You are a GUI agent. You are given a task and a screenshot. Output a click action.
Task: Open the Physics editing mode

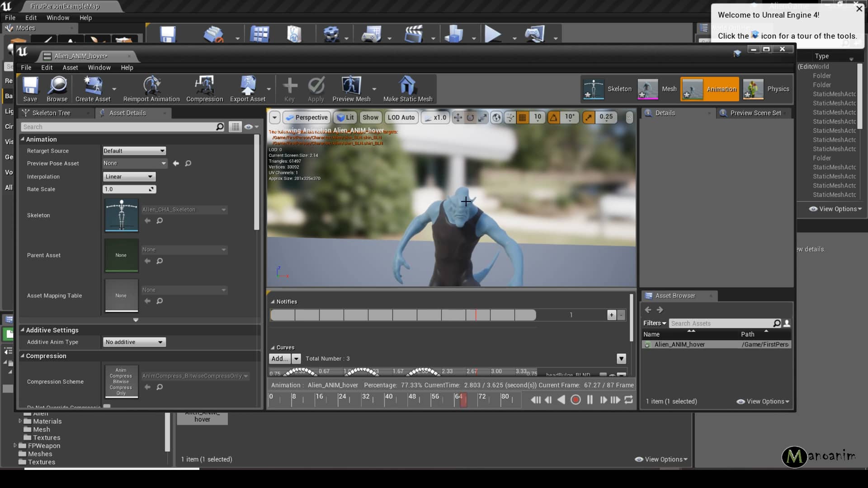[x=767, y=89]
